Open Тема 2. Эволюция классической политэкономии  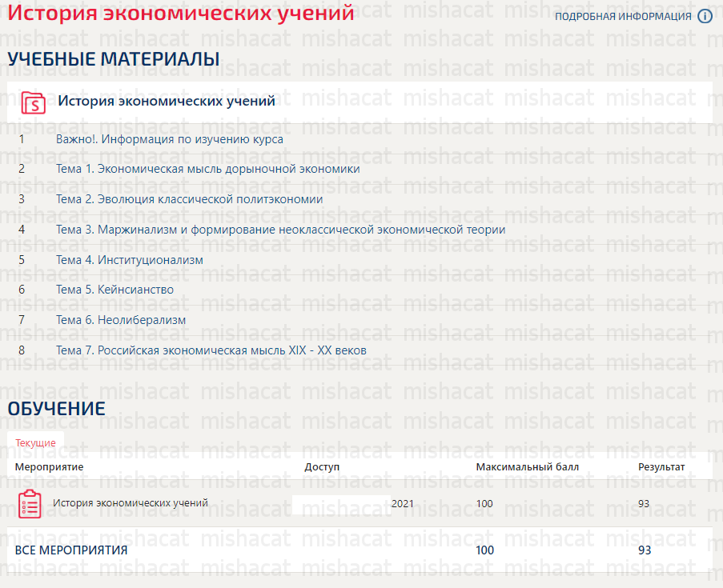(190, 199)
